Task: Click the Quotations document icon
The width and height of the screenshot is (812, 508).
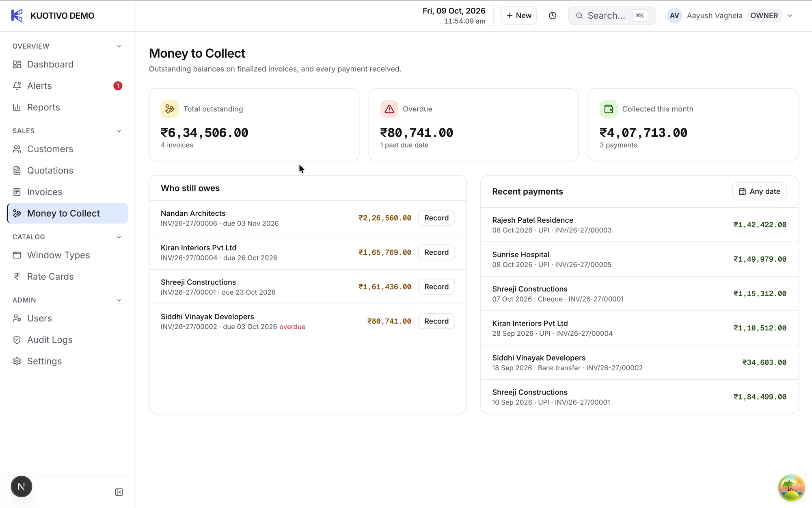Action: 17,170
